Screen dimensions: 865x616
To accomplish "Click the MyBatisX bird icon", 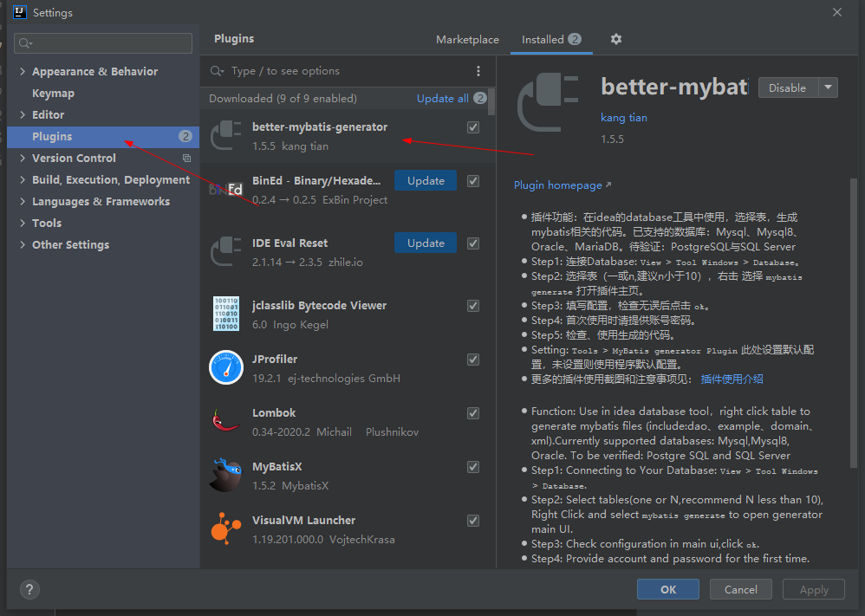I will pos(226,475).
